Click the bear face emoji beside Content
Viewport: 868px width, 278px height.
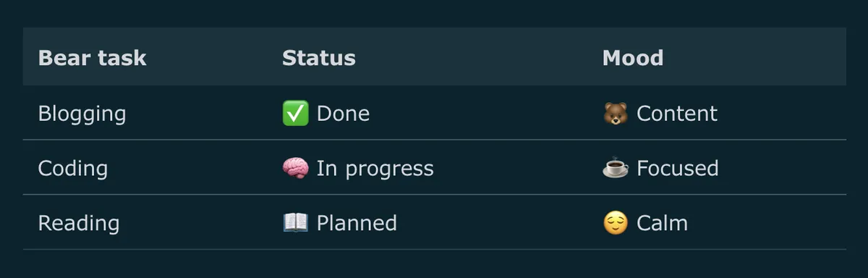(616, 114)
